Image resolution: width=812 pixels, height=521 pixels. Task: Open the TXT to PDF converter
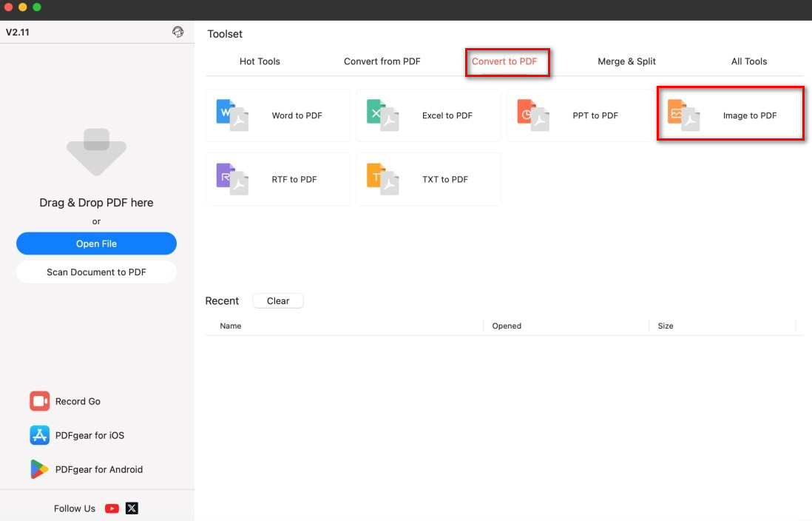click(429, 179)
